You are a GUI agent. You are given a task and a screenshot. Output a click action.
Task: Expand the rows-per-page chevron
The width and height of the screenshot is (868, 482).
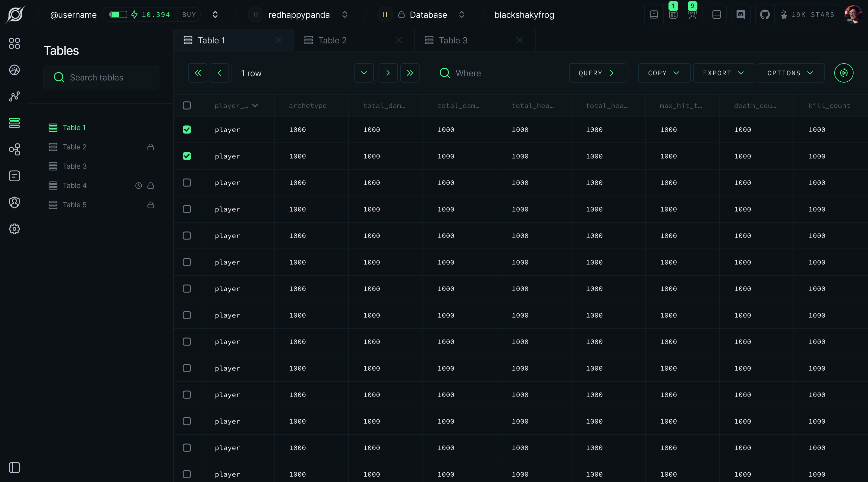(x=363, y=73)
